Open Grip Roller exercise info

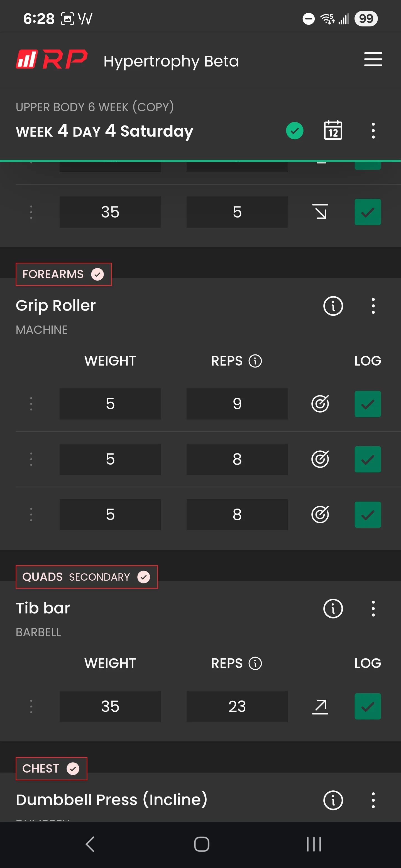333,306
